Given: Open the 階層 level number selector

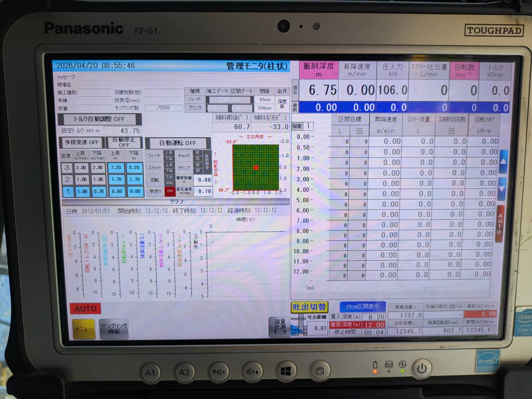Looking at the screenshot, I should point(308,126).
